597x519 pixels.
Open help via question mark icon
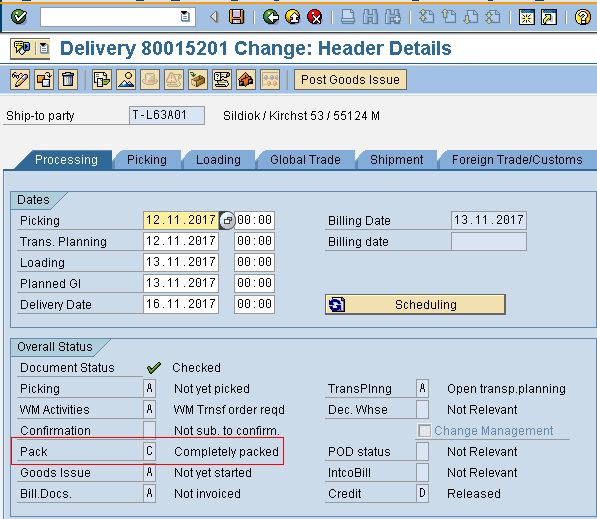pos(583,17)
